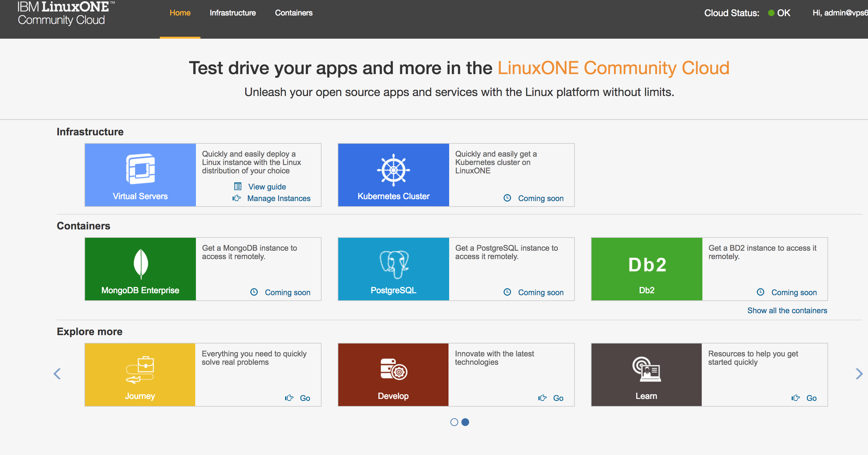This screenshot has height=455, width=868.
Task: Click the Kubernetes Cluster wheel icon
Action: [x=393, y=170]
